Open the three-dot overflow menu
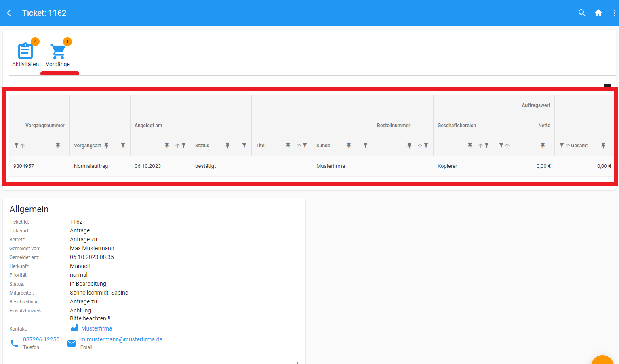Viewport: 619px width, 364px height. pos(614,13)
